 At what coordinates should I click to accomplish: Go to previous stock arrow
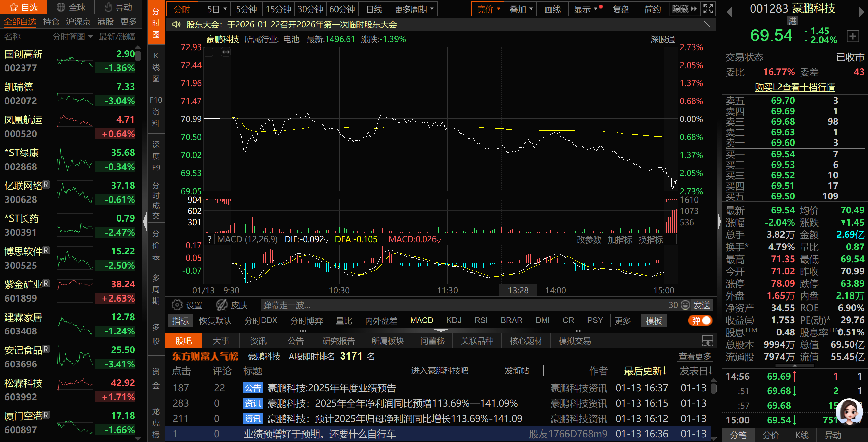[729, 13]
